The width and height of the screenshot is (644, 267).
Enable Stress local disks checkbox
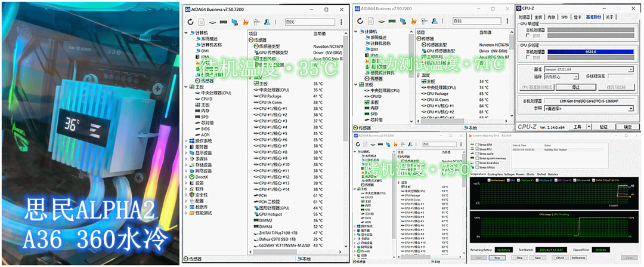point(477,162)
